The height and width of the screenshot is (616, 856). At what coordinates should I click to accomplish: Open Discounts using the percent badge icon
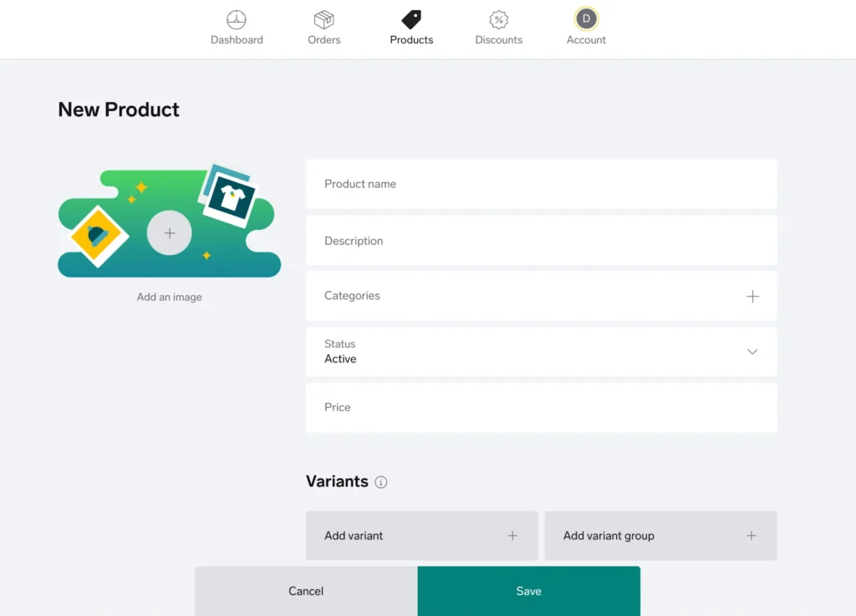click(498, 18)
